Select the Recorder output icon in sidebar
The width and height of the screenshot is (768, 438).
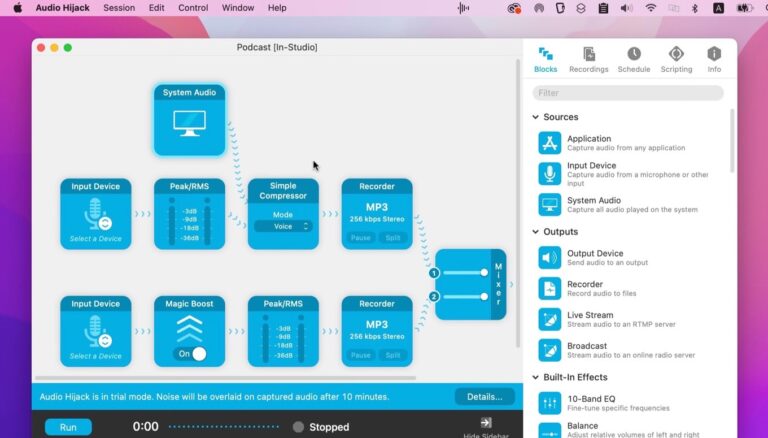click(550, 289)
